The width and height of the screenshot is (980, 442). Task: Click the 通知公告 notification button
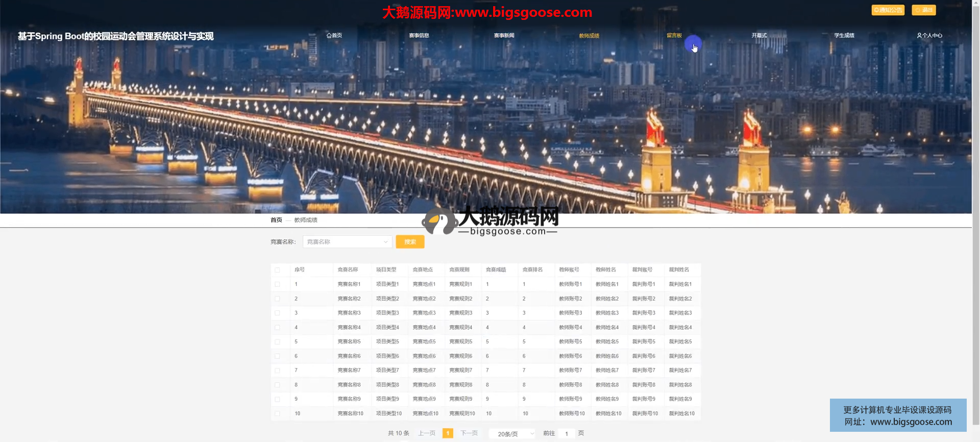pyautogui.click(x=888, y=10)
